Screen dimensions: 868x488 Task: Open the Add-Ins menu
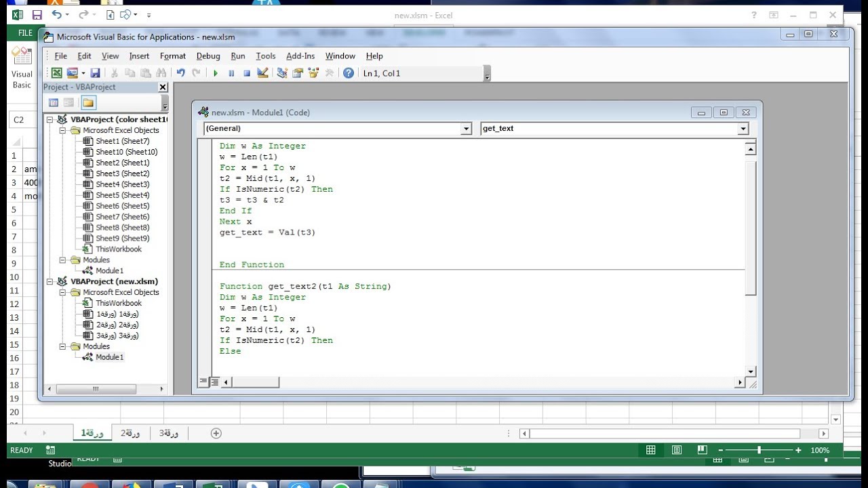point(300,56)
